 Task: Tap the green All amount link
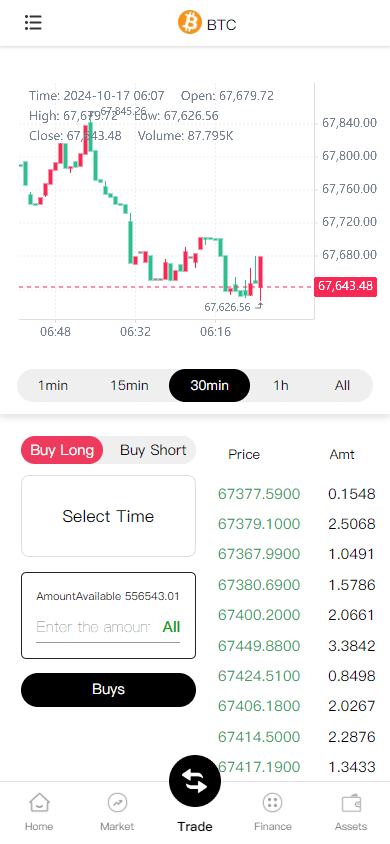(171, 627)
